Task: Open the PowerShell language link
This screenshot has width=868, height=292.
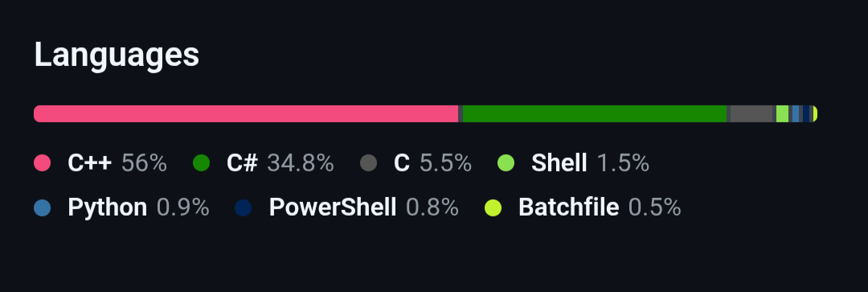Action: pyautogui.click(x=333, y=208)
